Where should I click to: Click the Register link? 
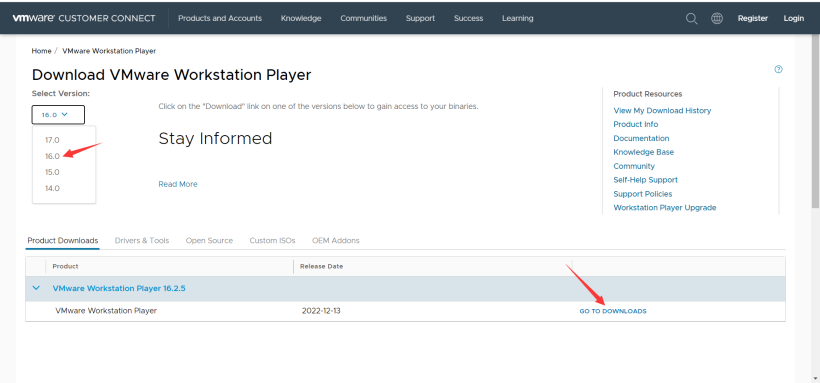753,18
